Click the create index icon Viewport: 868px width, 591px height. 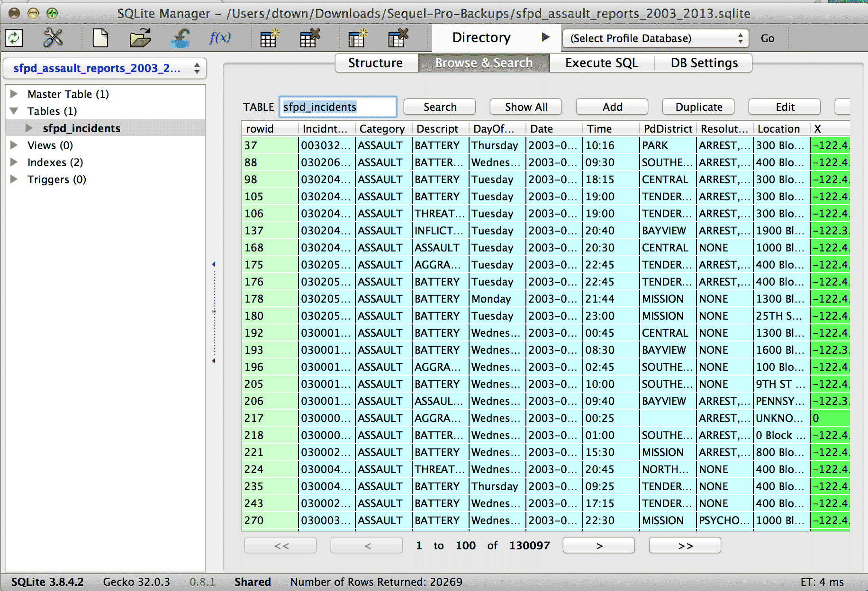tap(358, 38)
